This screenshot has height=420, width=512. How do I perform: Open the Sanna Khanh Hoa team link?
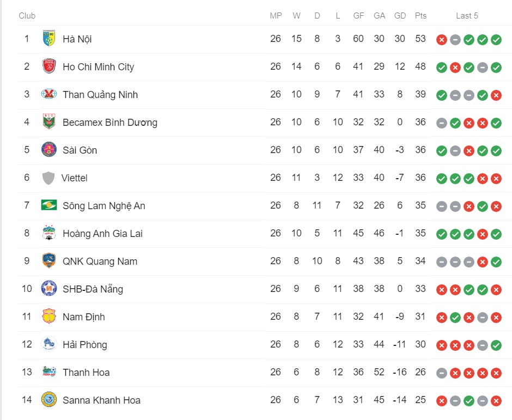click(x=101, y=400)
